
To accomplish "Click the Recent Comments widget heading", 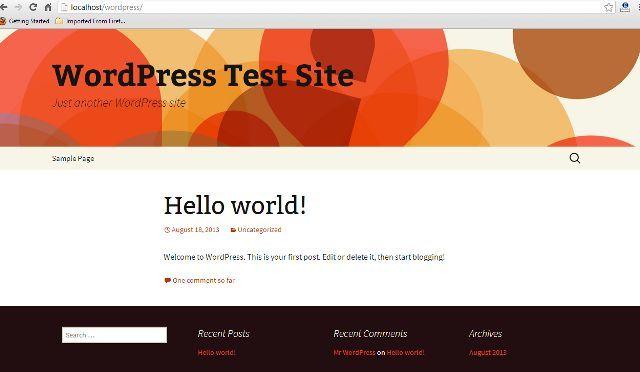I will (370, 334).
